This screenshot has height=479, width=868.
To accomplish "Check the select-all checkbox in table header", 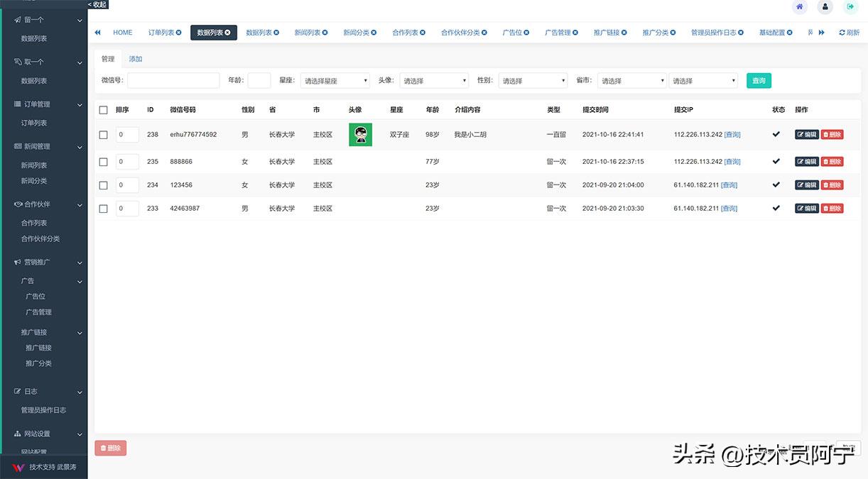I will pos(103,109).
